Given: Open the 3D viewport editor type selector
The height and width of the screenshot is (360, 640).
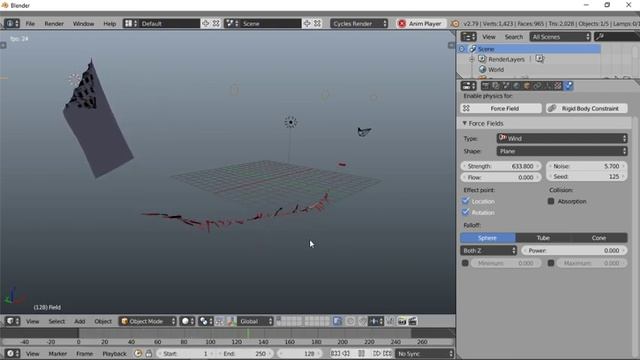Looking at the screenshot, I should (12, 321).
